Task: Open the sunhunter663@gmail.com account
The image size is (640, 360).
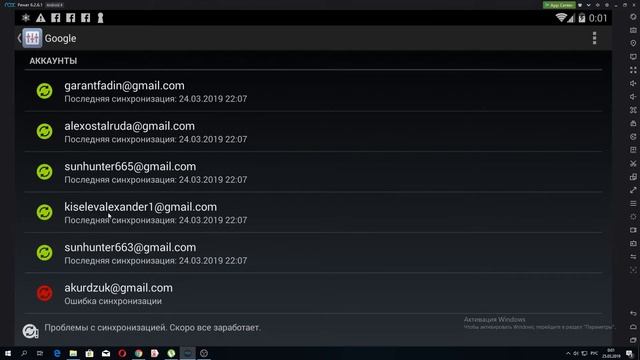Action: [313, 253]
